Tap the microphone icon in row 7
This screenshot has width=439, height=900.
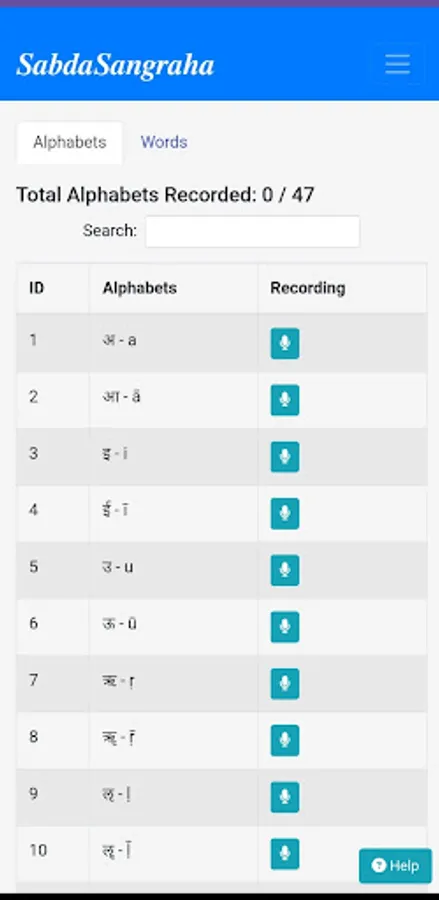285,684
